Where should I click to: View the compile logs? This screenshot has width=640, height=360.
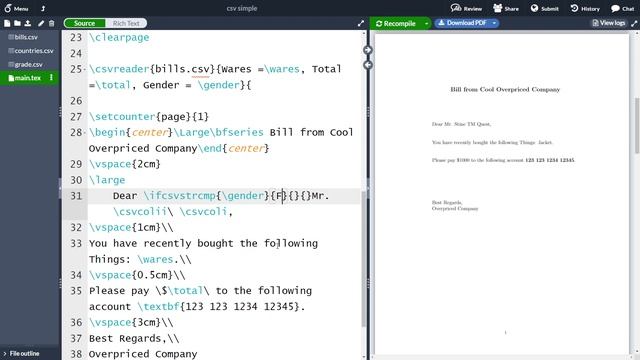point(609,23)
